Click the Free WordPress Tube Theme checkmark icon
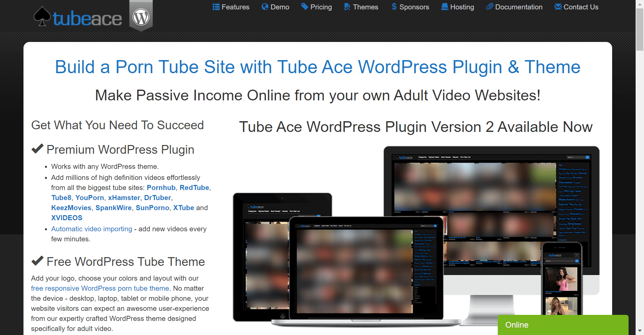This screenshot has width=644, height=335. [37, 261]
